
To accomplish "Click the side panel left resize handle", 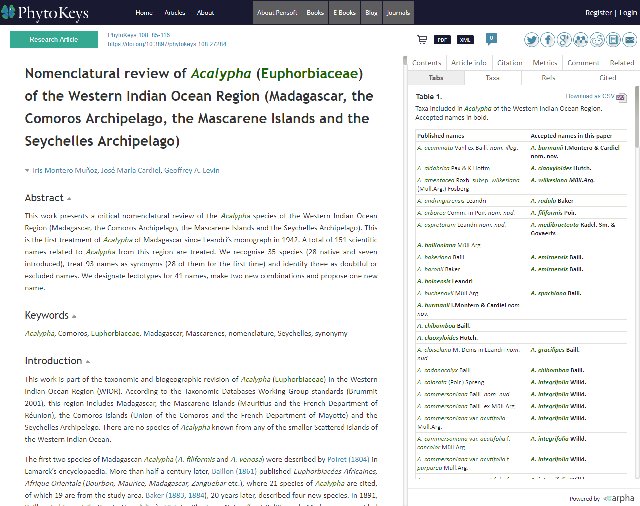I will click(x=405, y=61).
